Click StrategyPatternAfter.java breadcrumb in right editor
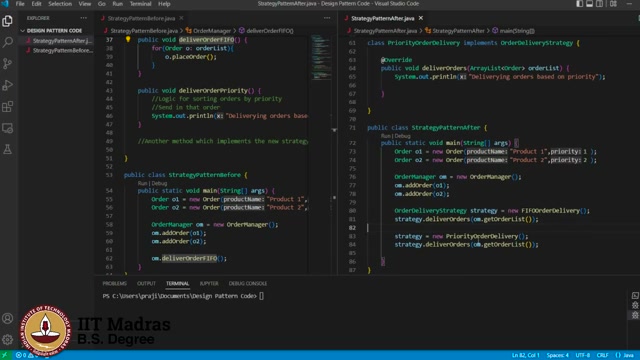640x360 pixels. [x=385, y=31]
